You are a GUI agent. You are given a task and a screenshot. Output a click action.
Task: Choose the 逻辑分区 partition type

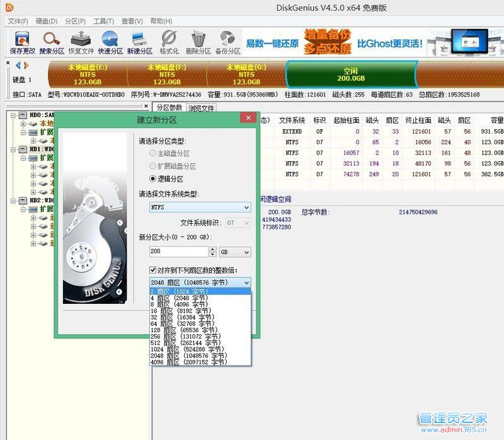(x=152, y=178)
